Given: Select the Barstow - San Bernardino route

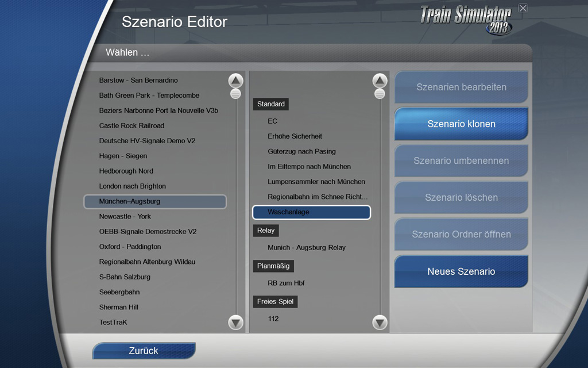Looking at the screenshot, I should [x=138, y=80].
